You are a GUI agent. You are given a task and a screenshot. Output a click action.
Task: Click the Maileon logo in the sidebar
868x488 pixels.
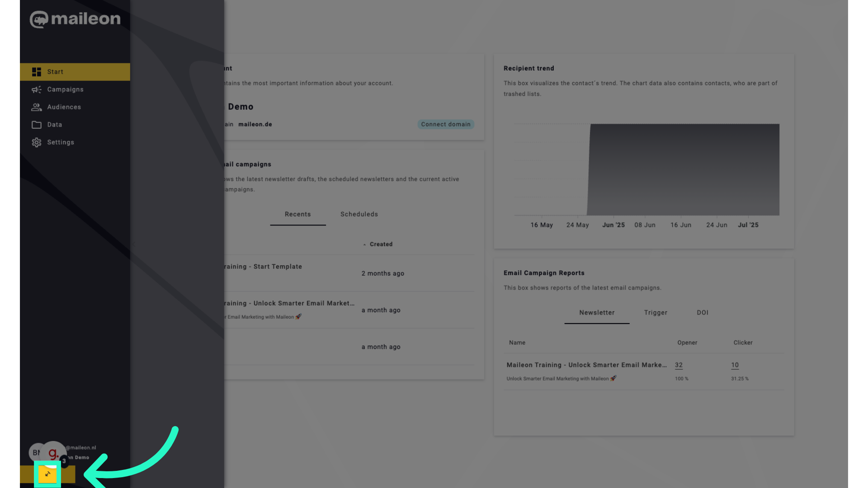click(75, 19)
